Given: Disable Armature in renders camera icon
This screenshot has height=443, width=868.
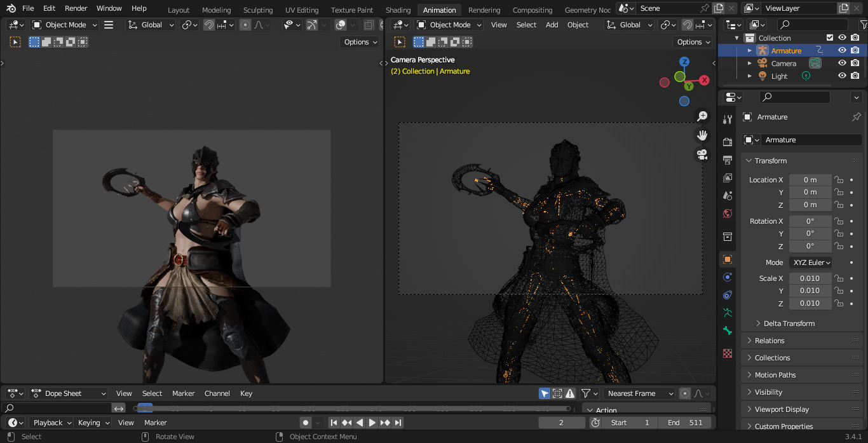Looking at the screenshot, I should 855,51.
